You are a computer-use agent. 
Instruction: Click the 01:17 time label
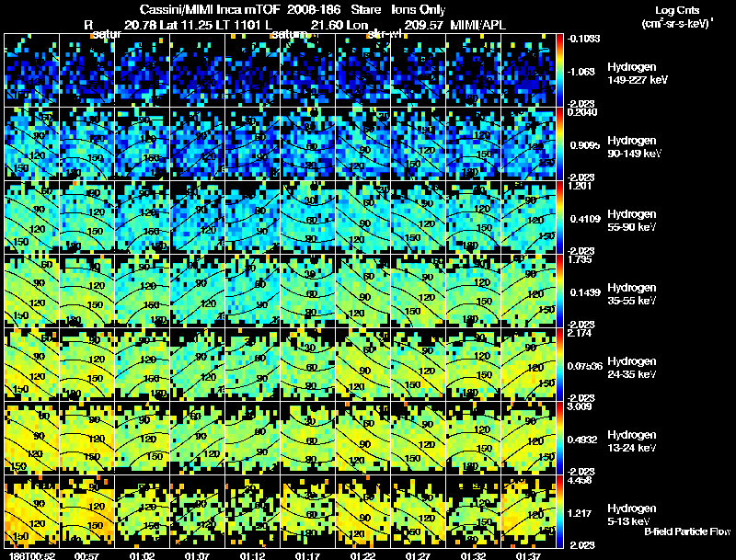tap(308, 555)
